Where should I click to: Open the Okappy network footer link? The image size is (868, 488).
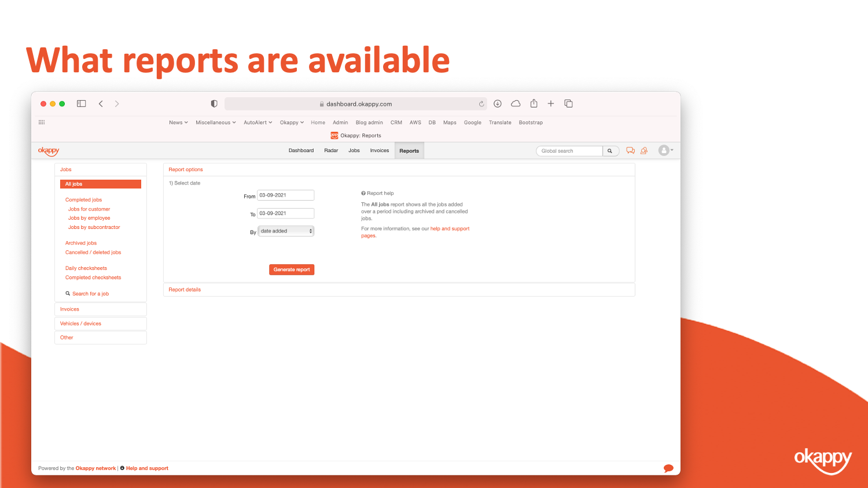pyautogui.click(x=95, y=468)
